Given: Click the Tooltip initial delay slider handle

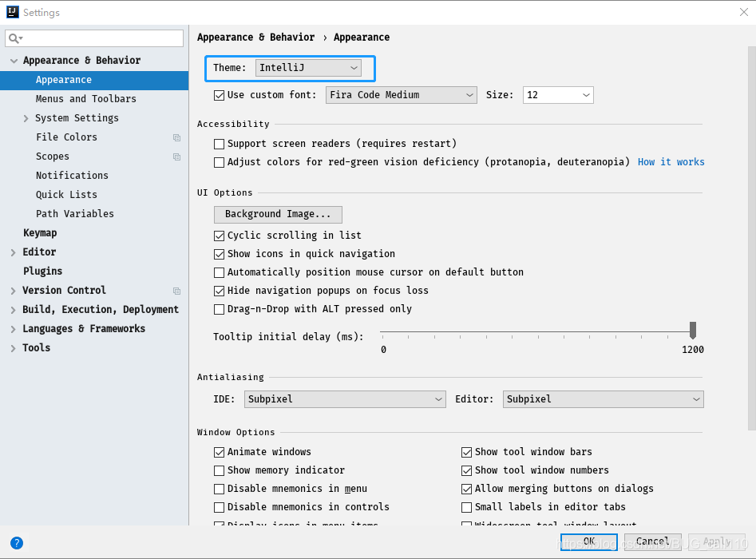Looking at the screenshot, I should [693, 329].
